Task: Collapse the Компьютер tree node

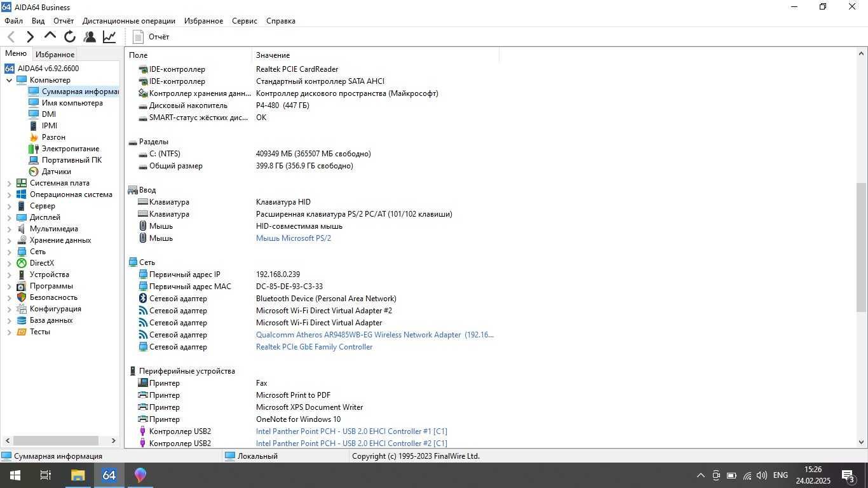Action: pos(9,80)
